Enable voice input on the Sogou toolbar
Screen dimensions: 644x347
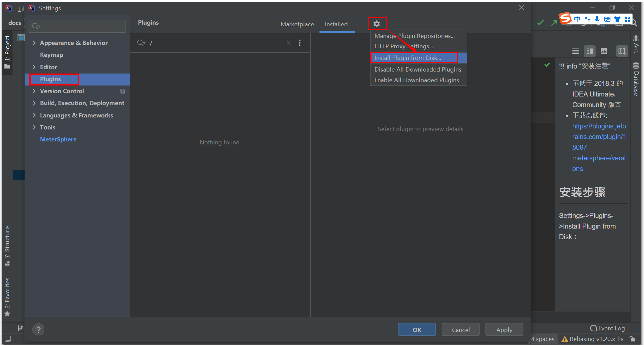[597, 19]
